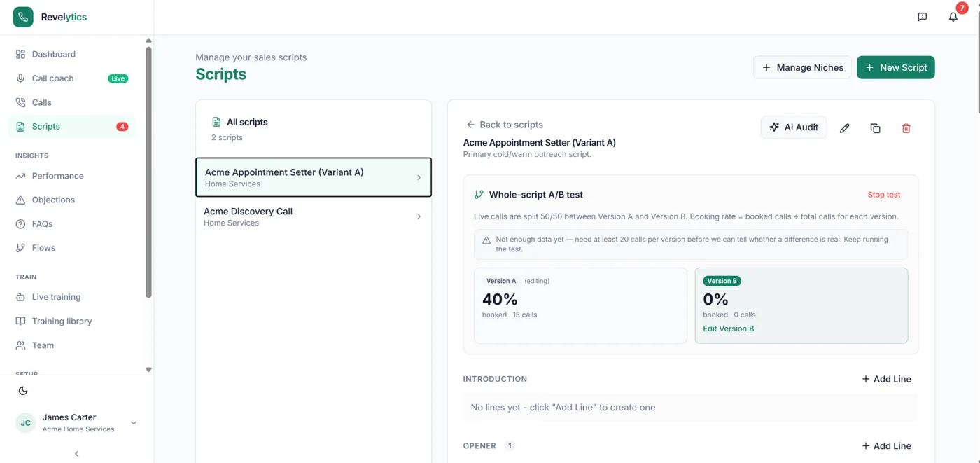980x463 pixels.
Task: Click the Manage Niches button
Action: click(x=803, y=67)
